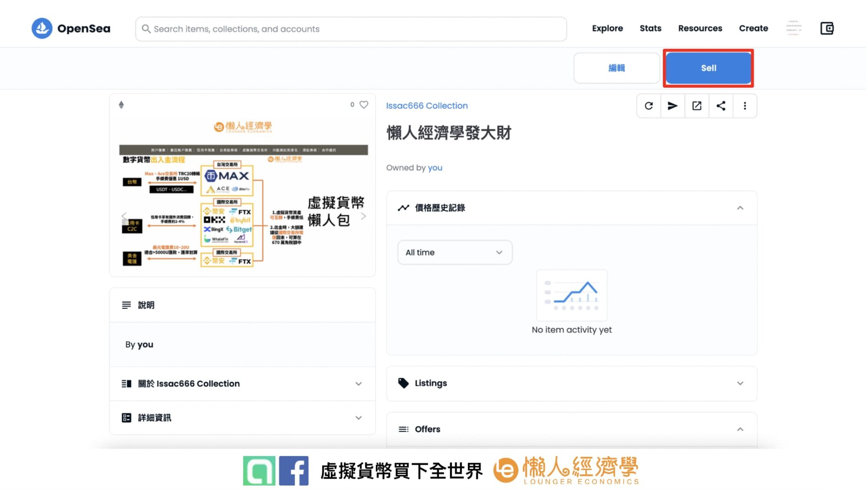Click the 'you' owner link
This screenshot has width=868, height=490.
pos(435,168)
